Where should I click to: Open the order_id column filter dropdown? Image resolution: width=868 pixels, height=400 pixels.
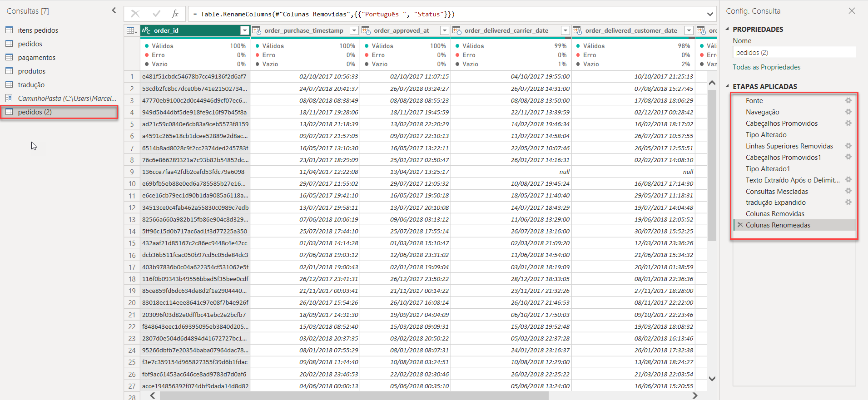click(x=245, y=30)
